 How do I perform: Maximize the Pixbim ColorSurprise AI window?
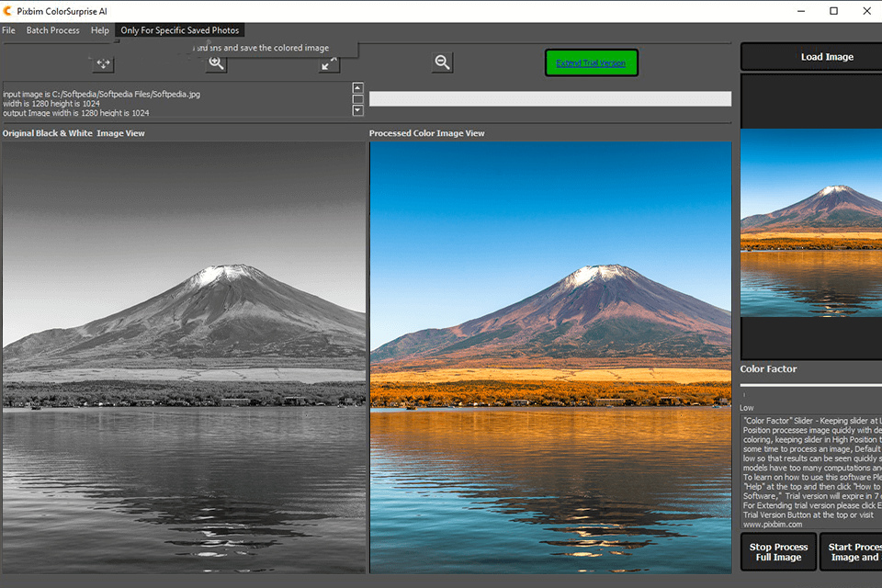[833, 11]
